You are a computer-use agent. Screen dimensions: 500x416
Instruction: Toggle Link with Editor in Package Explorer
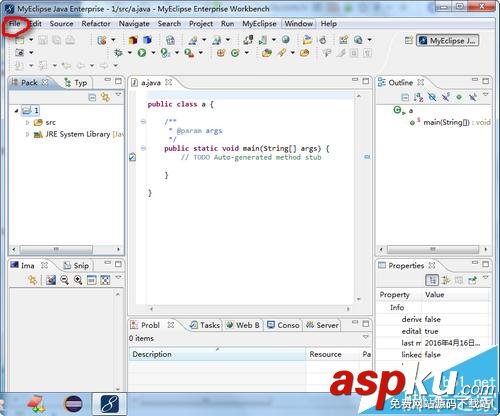[x=105, y=97]
